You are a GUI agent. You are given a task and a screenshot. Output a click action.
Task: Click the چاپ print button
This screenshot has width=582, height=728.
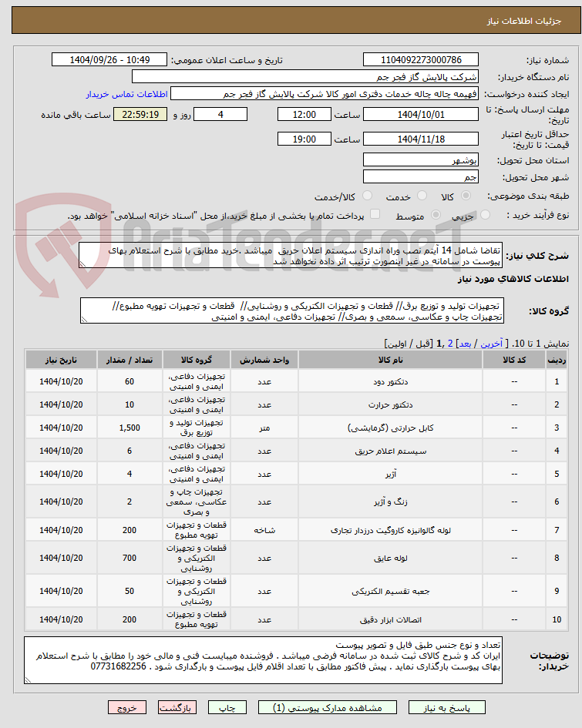[227, 708]
